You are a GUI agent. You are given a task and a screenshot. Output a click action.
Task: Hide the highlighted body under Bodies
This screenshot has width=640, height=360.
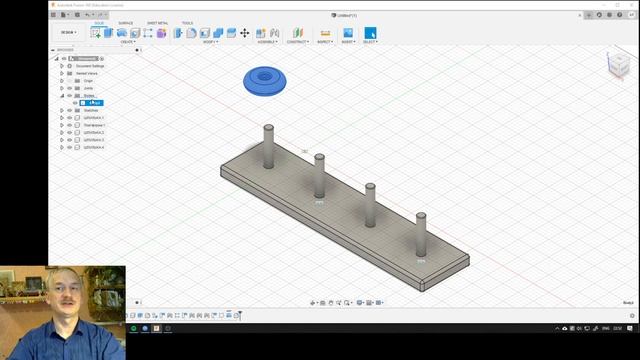pyautogui.click(x=76, y=103)
